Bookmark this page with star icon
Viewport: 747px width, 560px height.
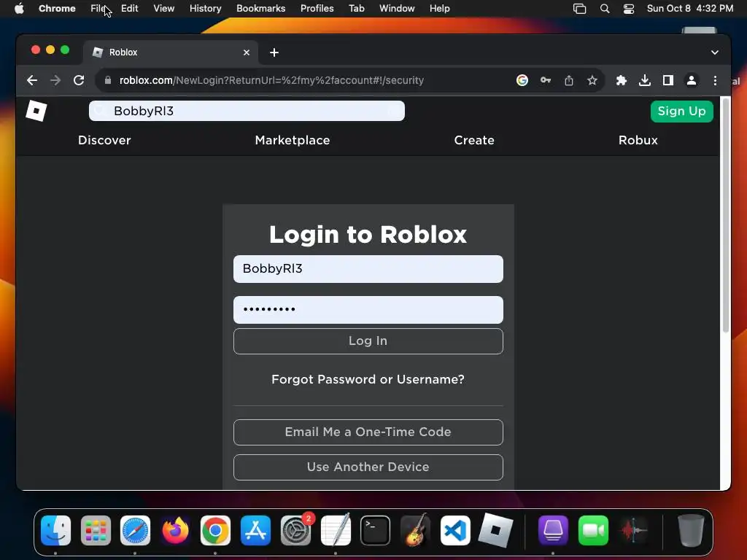coord(592,80)
